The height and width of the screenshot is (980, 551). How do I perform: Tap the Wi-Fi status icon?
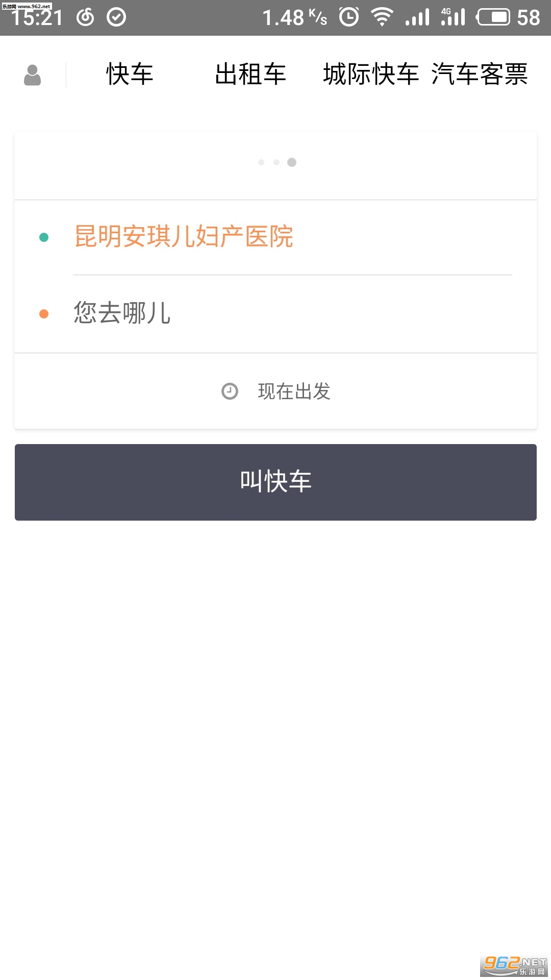click(x=382, y=17)
